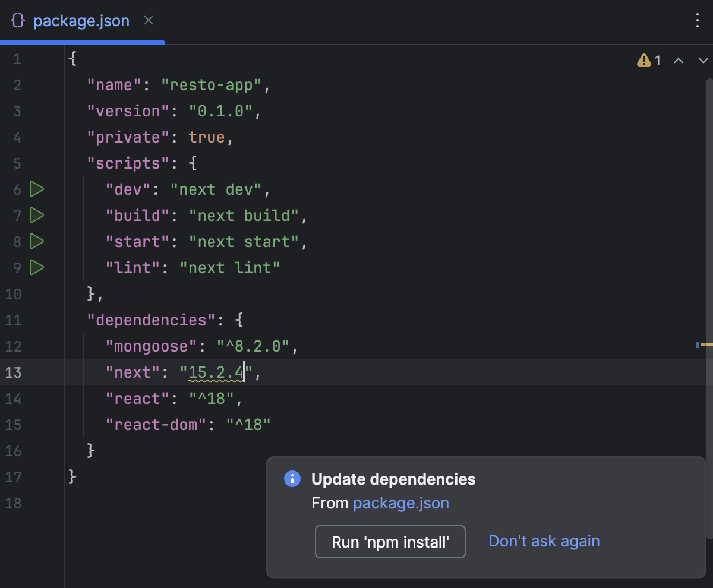Close the package.json tab
Image resolution: width=713 pixels, height=588 pixels.
(147, 20)
